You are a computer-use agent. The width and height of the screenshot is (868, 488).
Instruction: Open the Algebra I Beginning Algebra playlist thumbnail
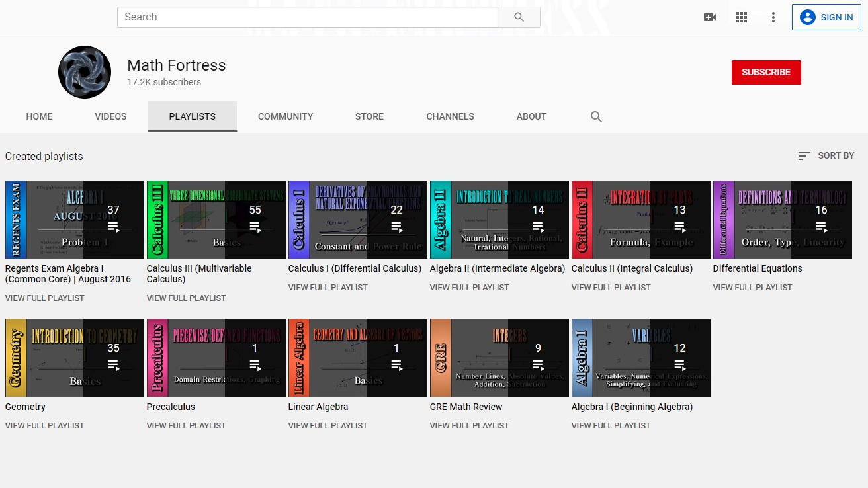point(641,358)
